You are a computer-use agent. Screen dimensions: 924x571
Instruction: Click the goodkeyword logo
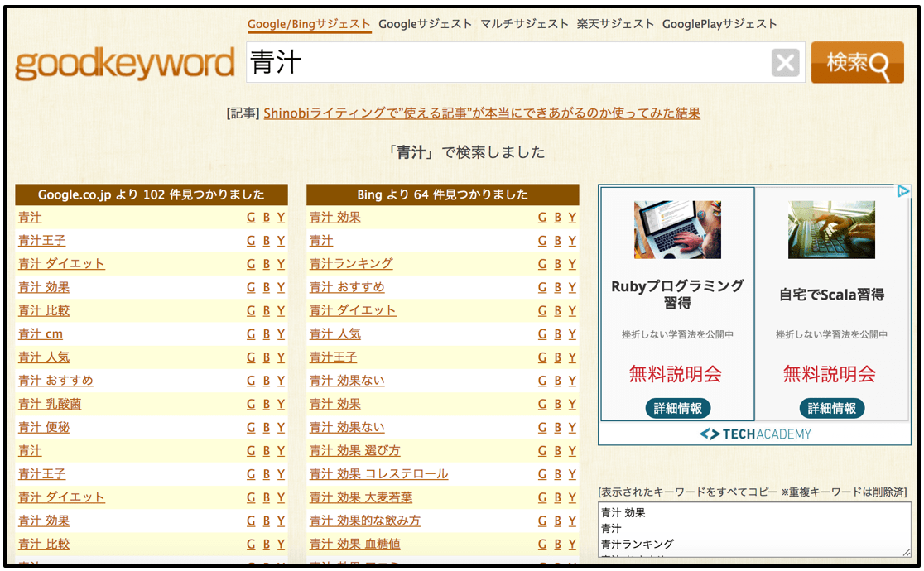[x=125, y=64]
